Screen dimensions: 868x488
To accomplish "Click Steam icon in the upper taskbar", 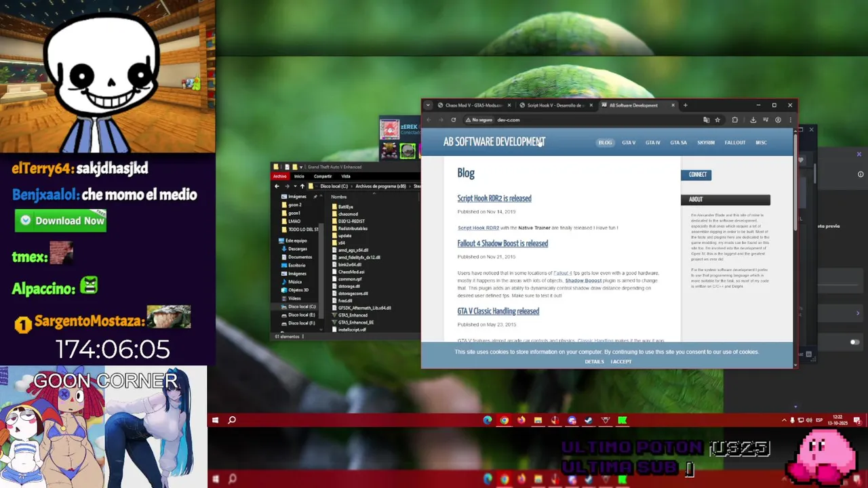I will click(589, 420).
